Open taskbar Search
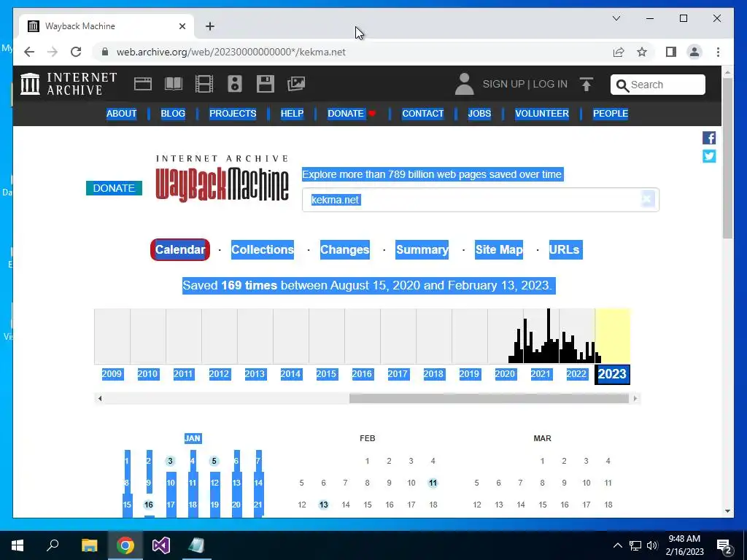Image resolution: width=747 pixels, height=560 pixels. coord(53,545)
